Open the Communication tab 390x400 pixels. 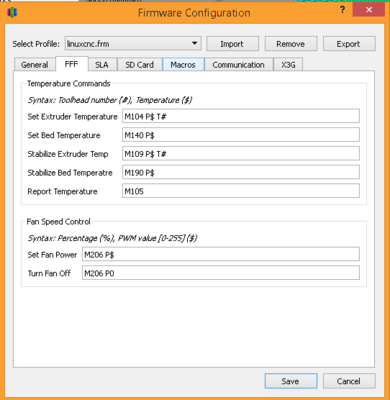239,65
